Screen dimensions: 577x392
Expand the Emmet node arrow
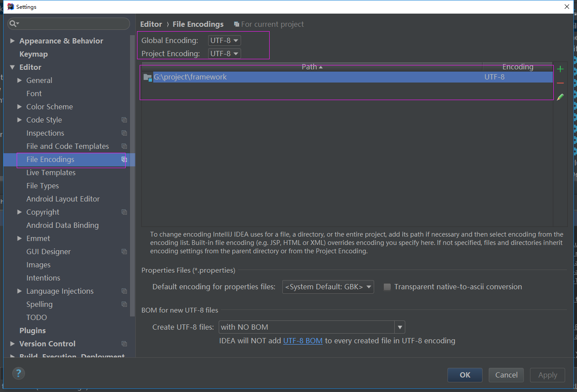19,238
